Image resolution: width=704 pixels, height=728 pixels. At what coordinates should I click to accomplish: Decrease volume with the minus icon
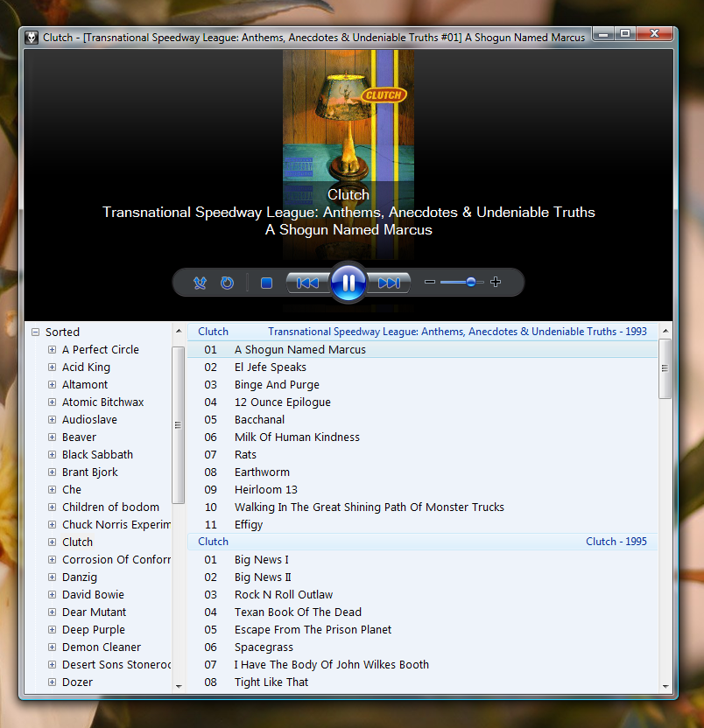(430, 282)
